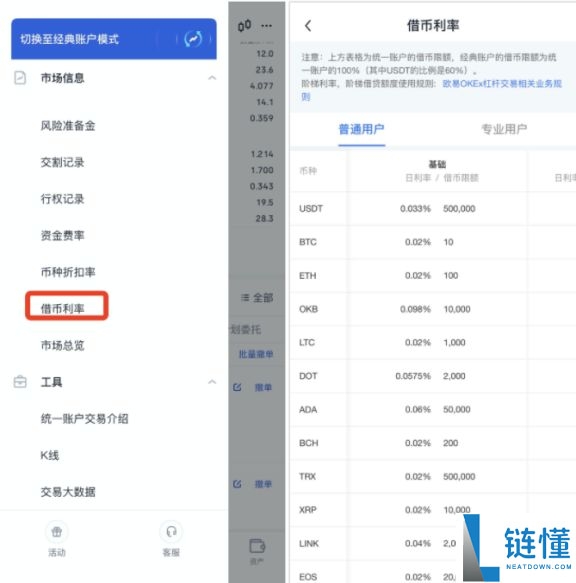Click the 借币利率 page title

point(433,26)
